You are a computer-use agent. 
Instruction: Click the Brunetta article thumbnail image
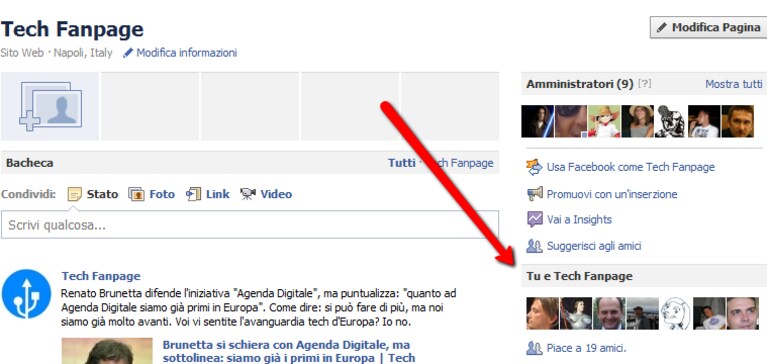107,351
